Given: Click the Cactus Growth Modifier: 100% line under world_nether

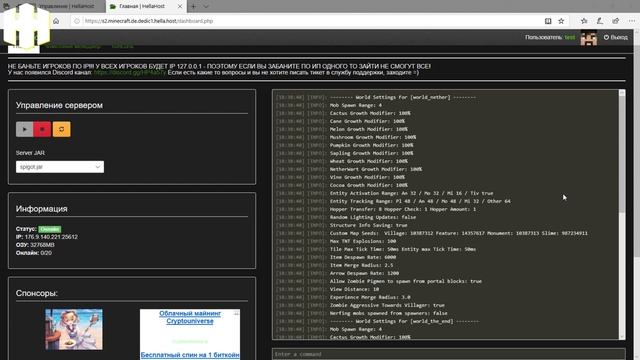Looking at the screenshot, I should coord(370,113).
